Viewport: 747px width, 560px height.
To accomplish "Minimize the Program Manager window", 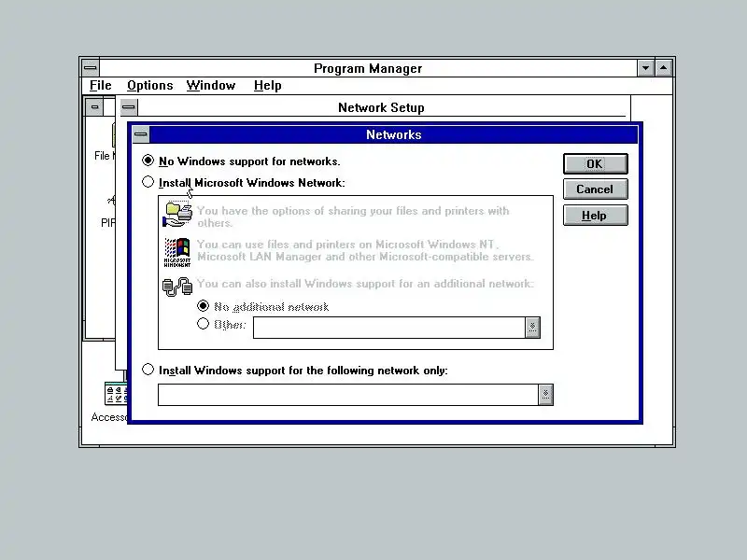I will click(x=645, y=68).
